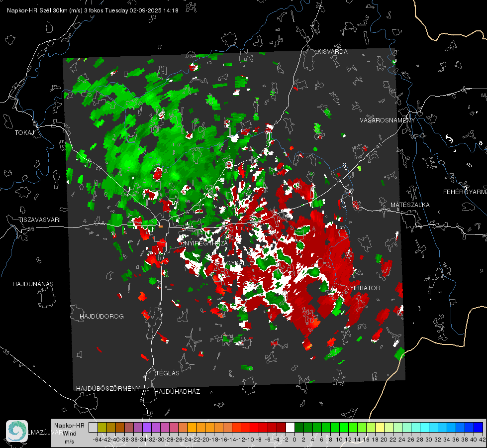The image size is (487, 448).
Task: Select the HAJDÚBÖSZÖRMÉNY label
Action: (x=108, y=389)
